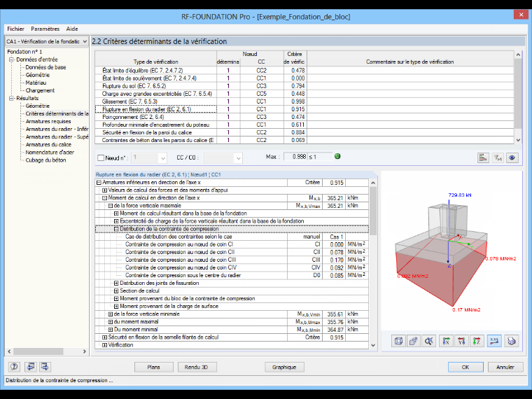Click the zoom all magnifier icon
Viewport: 532px width, 399px height.
429,341
